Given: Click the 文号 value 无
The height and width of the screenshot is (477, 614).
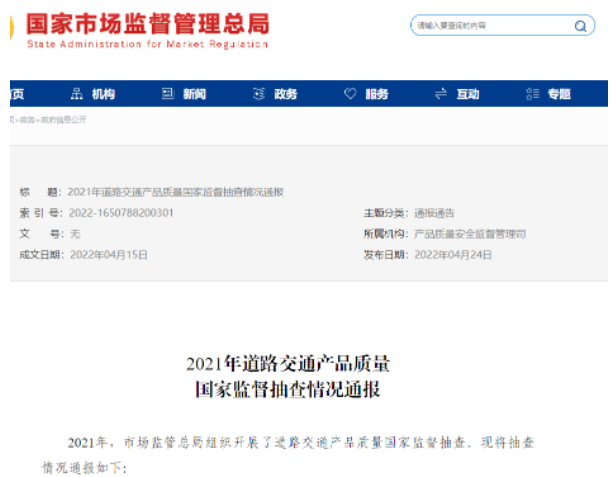Looking at the screenshot, I should (75, 234).
